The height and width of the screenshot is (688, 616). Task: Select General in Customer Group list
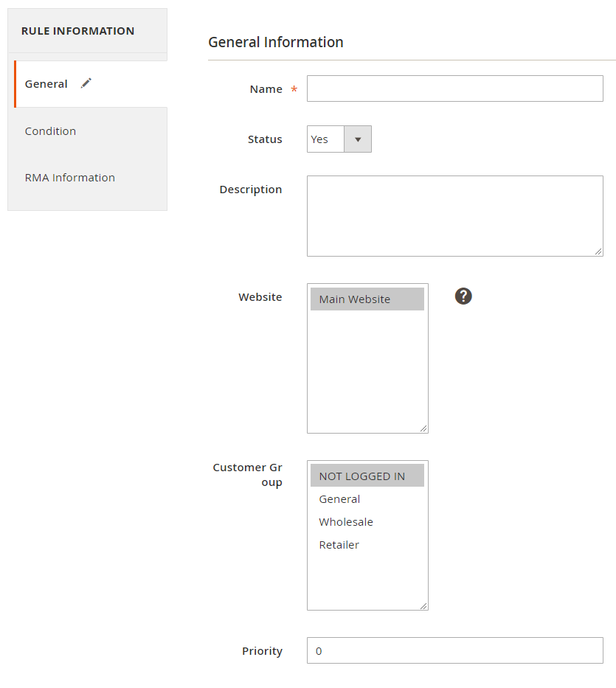(340, 499)
